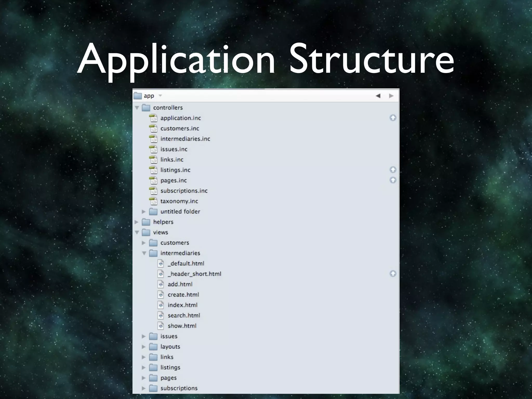Image resolution: width=532 pixels, height=399 pixels.
Task: Select the application.inc file icon
Action: pos(153,118)
